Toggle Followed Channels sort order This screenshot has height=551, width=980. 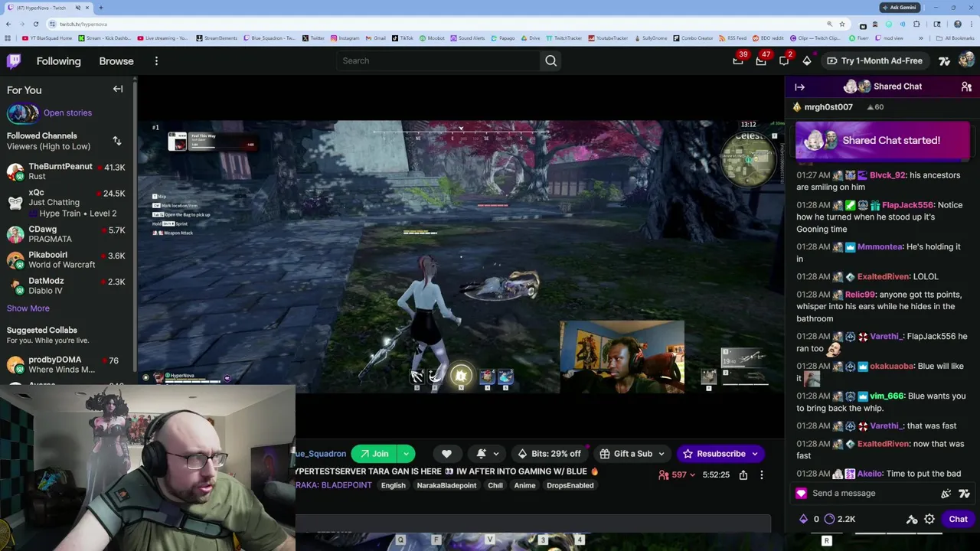(117, 141)
